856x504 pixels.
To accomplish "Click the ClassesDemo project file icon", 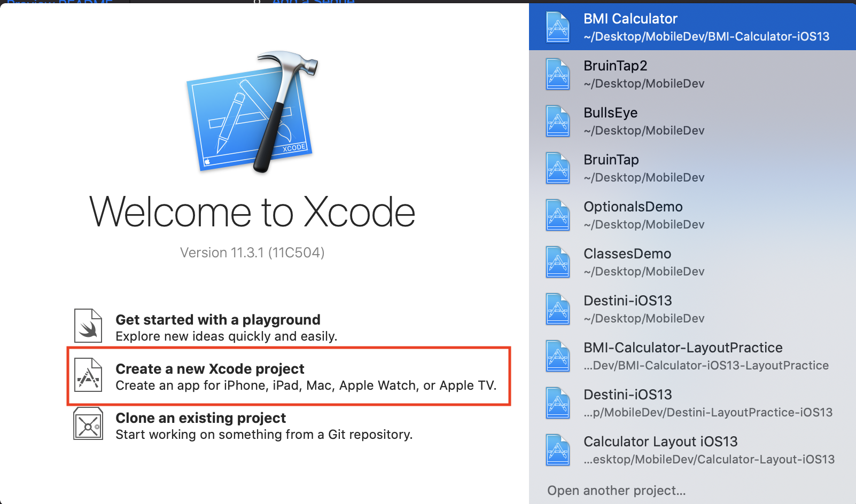I will pyautogui.click(x=558, y=262).
